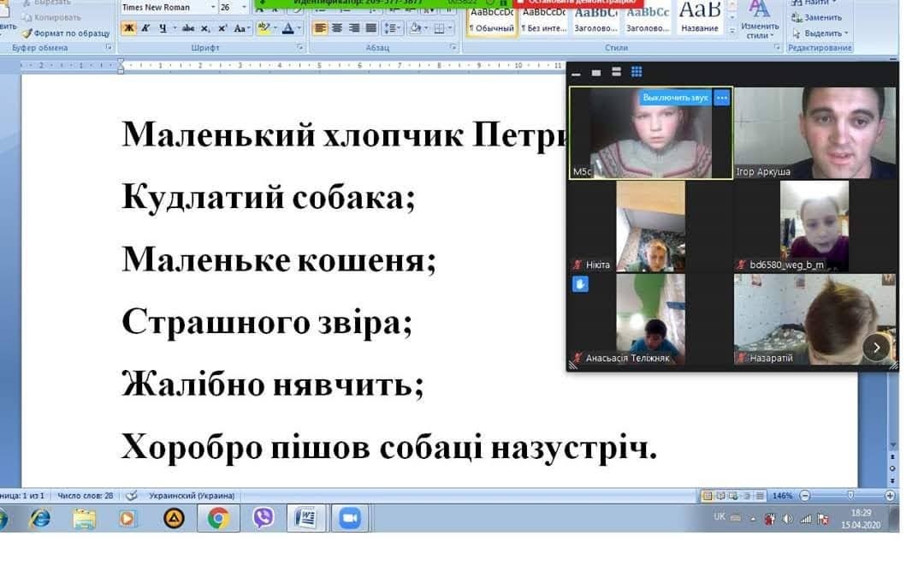Viewport: 924px width, 578px height.
Task: Switch Zoom panel to gallery grid view
Action: 637,72
